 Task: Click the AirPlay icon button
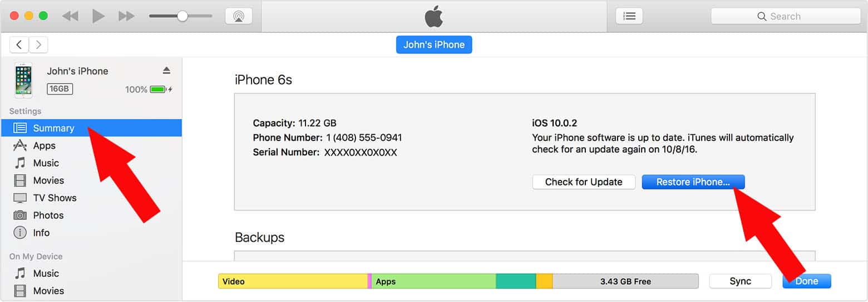click(239, 16)
